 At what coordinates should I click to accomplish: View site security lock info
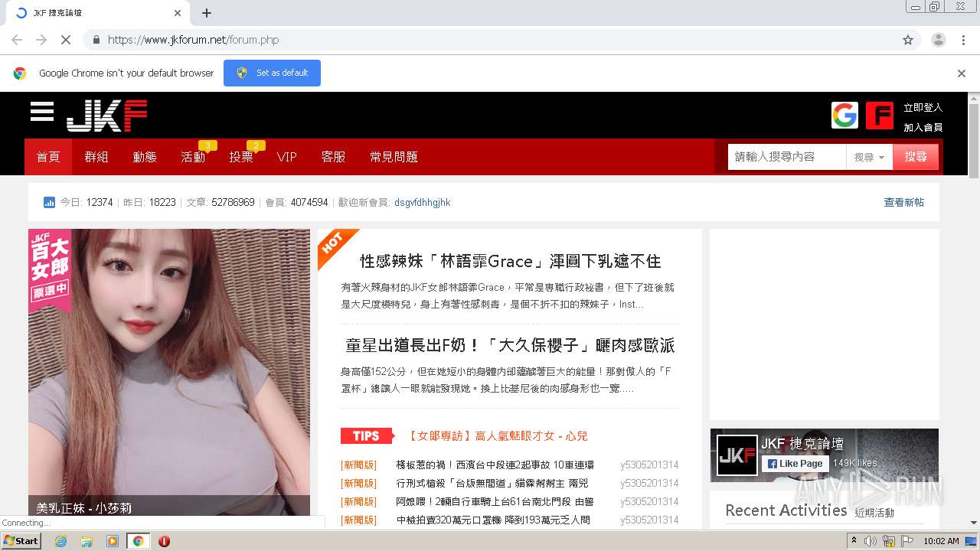click(x=96, y=40)
